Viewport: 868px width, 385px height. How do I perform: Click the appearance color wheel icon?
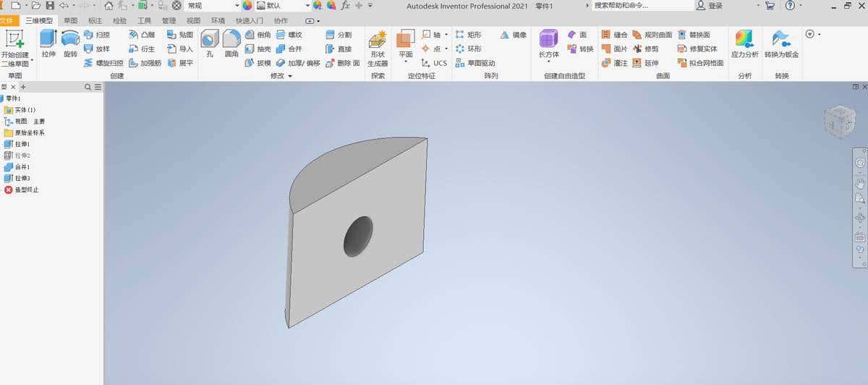click(x=247, y=6)
